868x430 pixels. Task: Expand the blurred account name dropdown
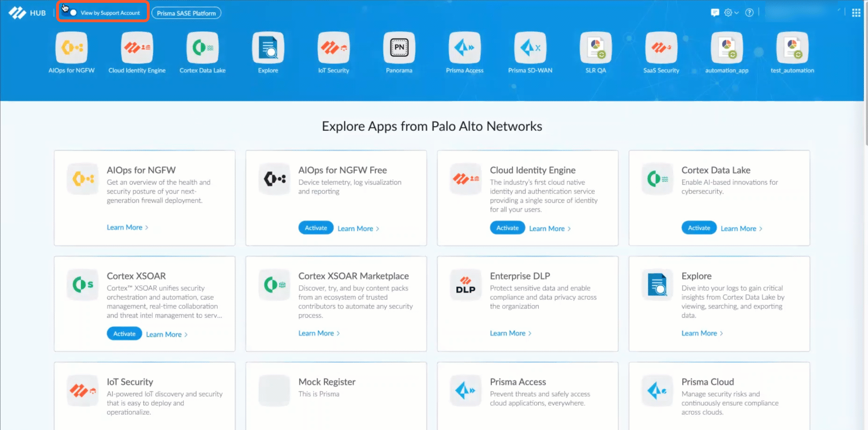(804, 11)
